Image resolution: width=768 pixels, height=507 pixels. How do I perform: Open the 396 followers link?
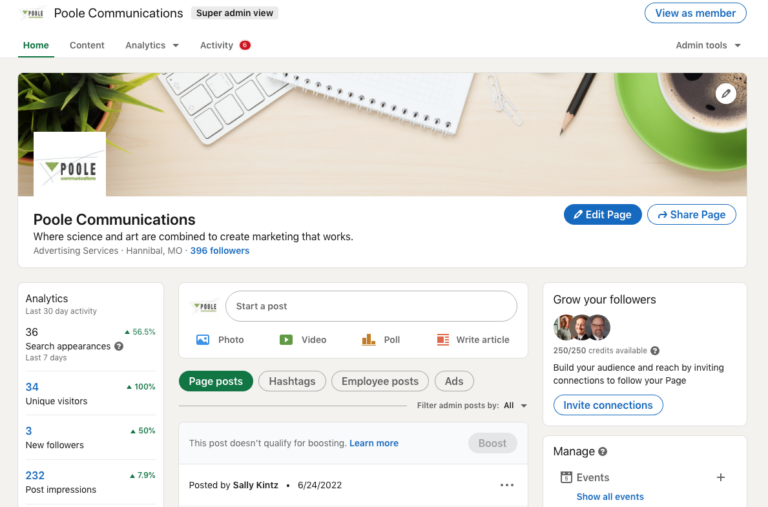click(219, 250)
